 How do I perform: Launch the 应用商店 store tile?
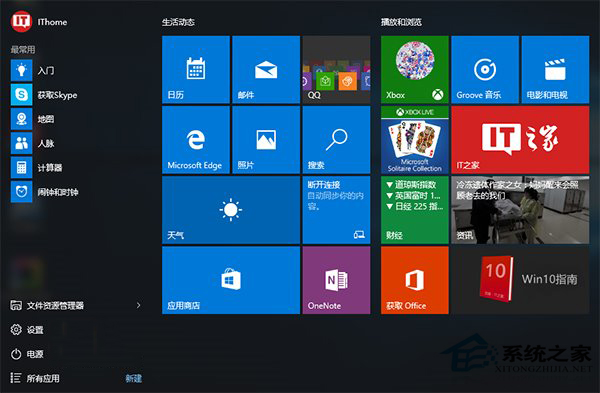[x=231, y=280]
